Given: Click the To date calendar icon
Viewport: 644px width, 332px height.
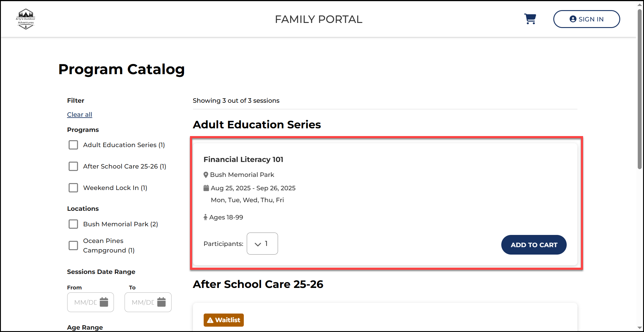Looking at the screenshot, I should tap(161, 302).
